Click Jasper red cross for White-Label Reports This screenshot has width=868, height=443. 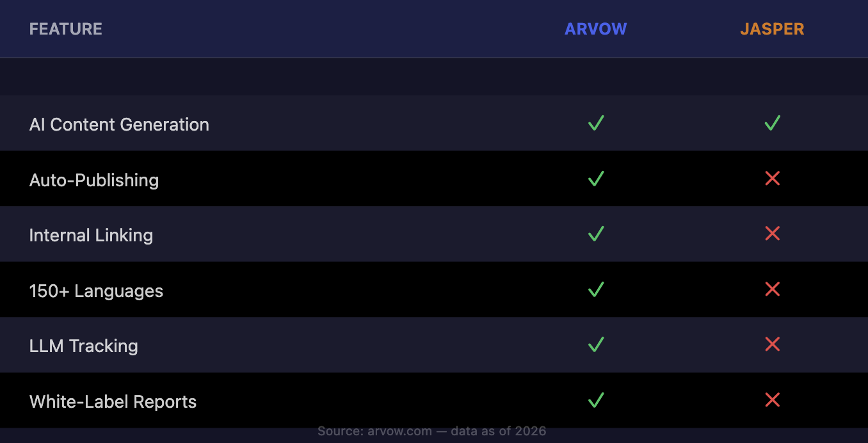tap(772, 401)
